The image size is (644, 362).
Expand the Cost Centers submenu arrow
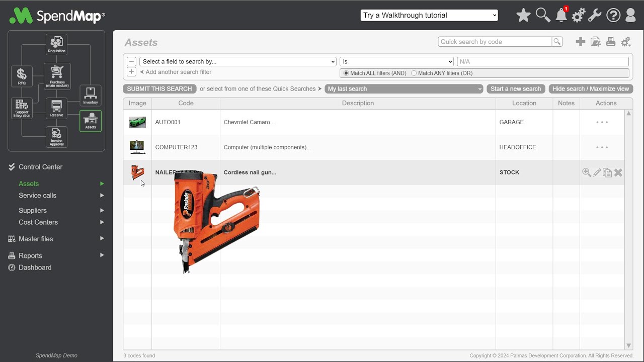pyautogui.click(x=102, y=222)
